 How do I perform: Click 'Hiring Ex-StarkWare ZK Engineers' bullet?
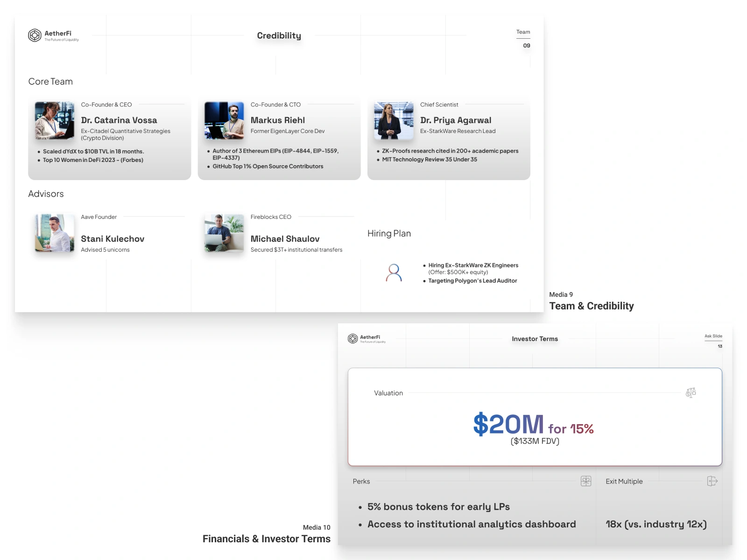[x=473, y=269]
